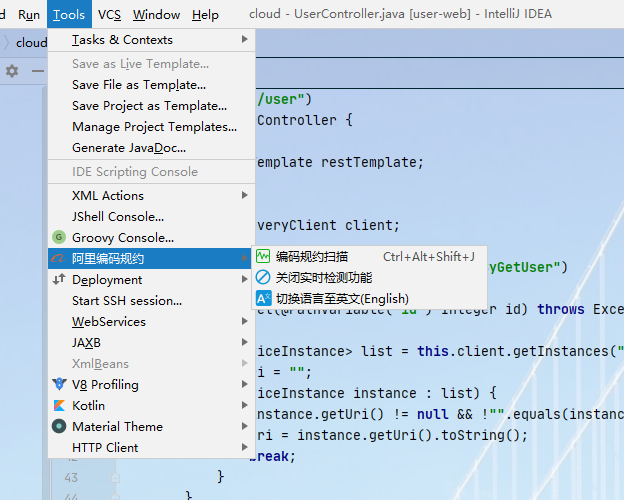Click the Deployment arrows icon

tap(59, 280)
